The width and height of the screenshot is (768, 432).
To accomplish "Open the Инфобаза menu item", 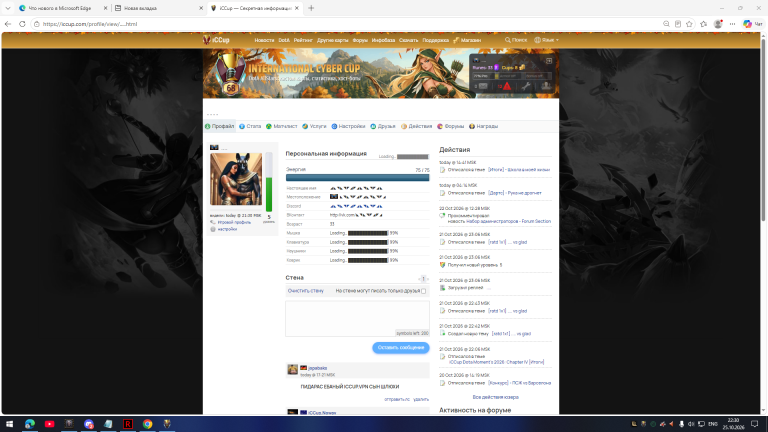I will [x=384, y=40].
